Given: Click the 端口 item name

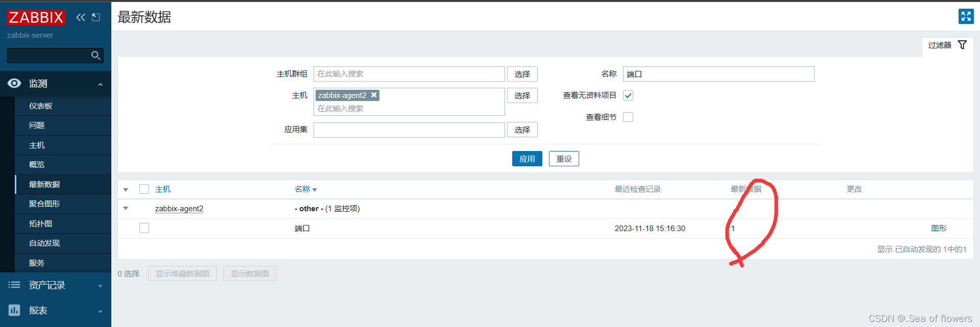Looking at the screenshot, I should [302, 228].
